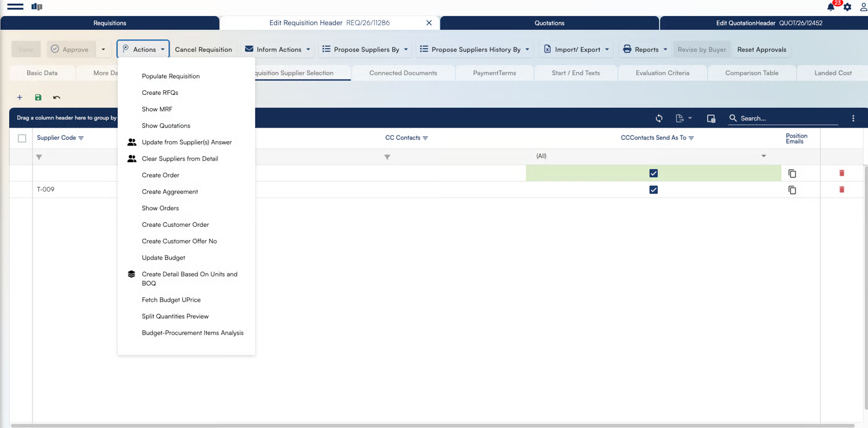Click the notifications bell icon

(x=831, y=7)
